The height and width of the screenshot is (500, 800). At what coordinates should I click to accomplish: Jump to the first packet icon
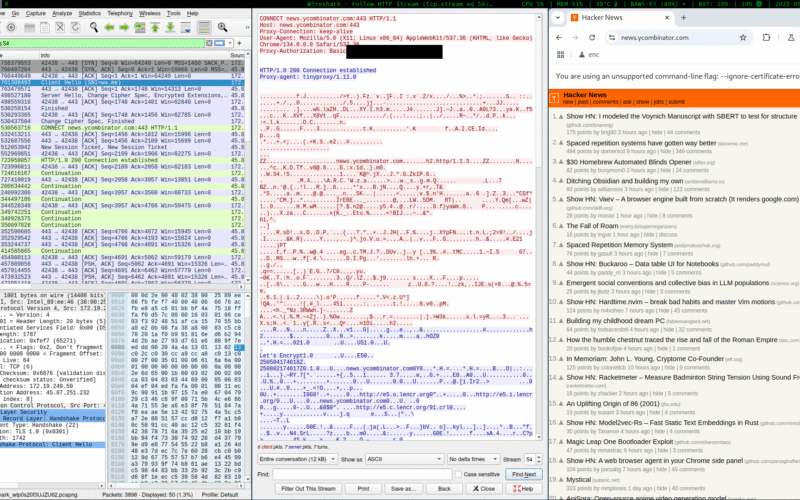tap(154, 27)
